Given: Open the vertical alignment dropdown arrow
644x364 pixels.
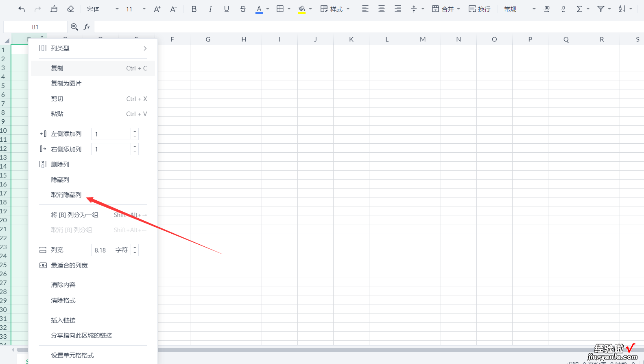Looking at the screenshot, I should tap(423, 9).
